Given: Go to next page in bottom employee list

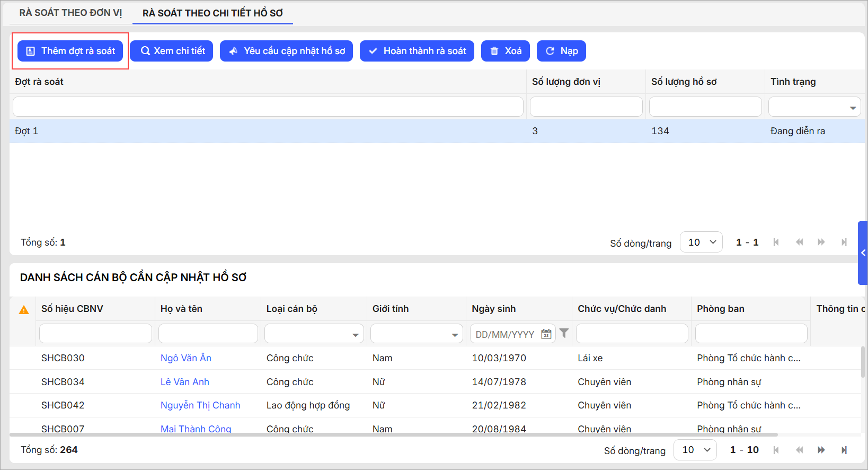Looking at the screenshot, I should [x=821, y=450].
